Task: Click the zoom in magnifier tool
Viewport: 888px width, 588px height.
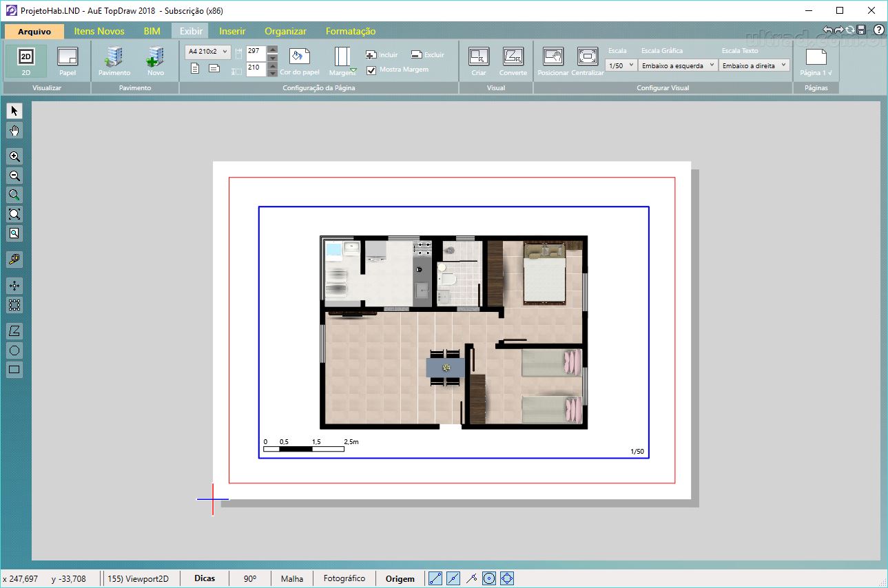Action: (14, 156)
